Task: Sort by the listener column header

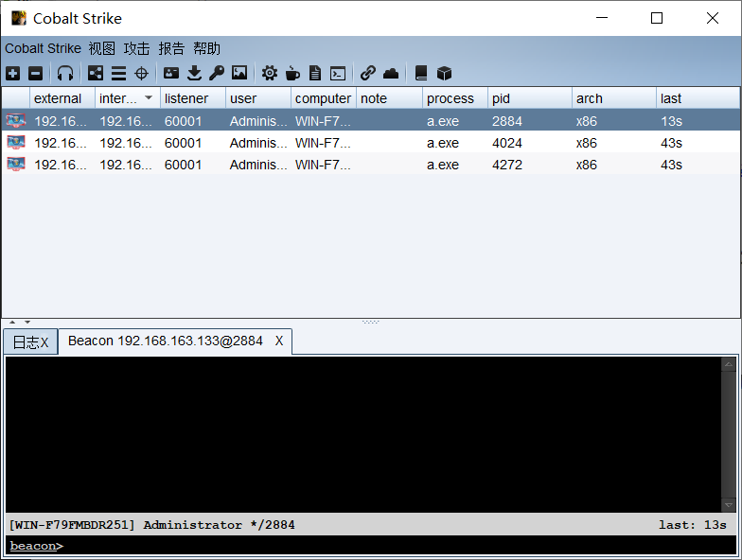Action: click(x=193, y=98)
